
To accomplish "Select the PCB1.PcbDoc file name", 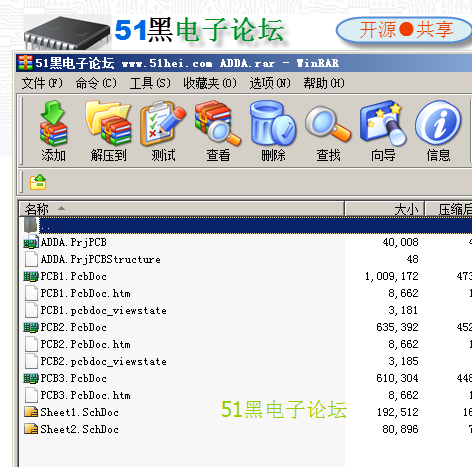I will coord(74,276).
